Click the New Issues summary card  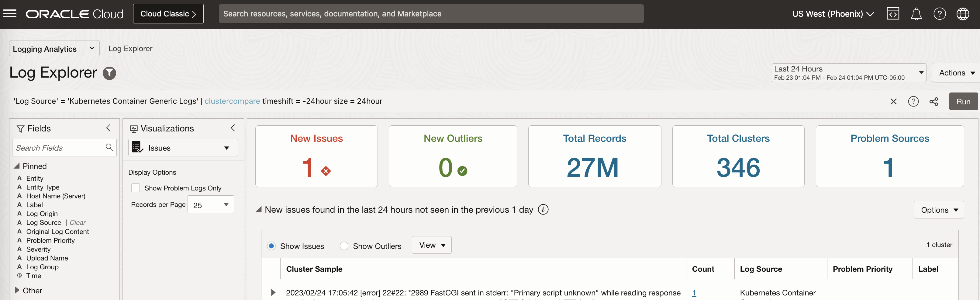click(316, 156)
